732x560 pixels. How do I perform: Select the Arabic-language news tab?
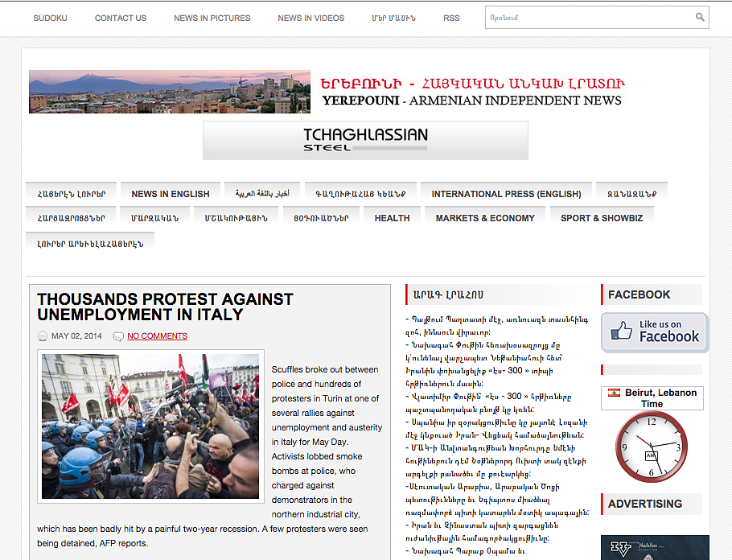[262, 194]
